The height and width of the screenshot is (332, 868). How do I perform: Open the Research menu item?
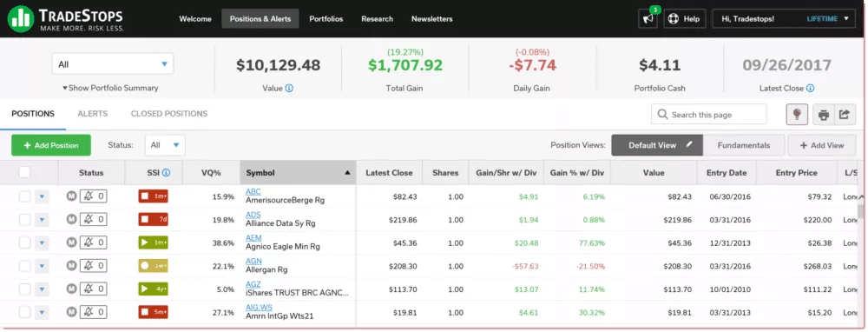tap(377, 19)
